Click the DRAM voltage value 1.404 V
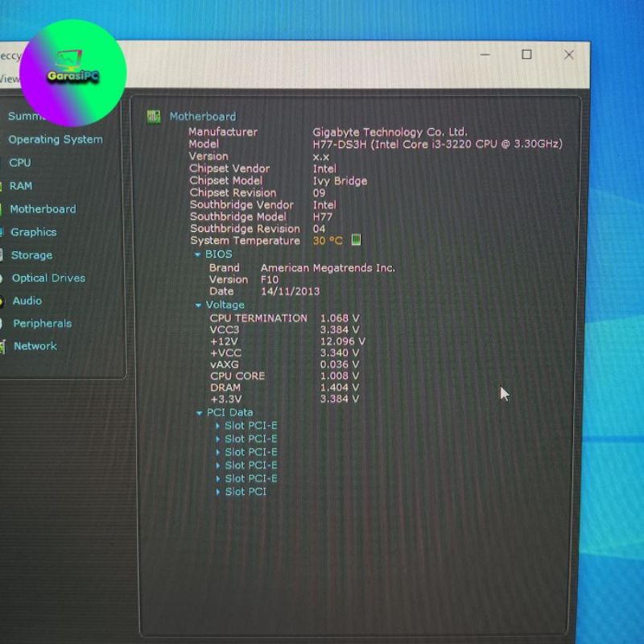Viewport: 644px width, 644px height. pos(340,387)
